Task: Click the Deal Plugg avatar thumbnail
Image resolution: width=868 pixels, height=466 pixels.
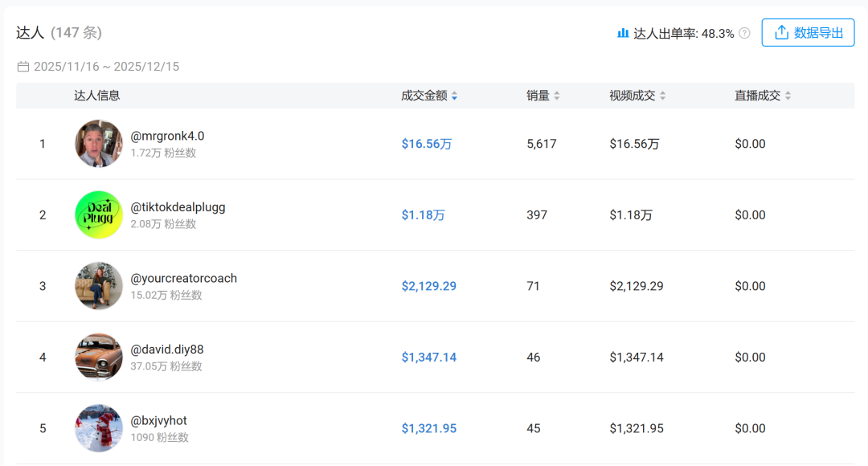Action: tap(98, 215)
